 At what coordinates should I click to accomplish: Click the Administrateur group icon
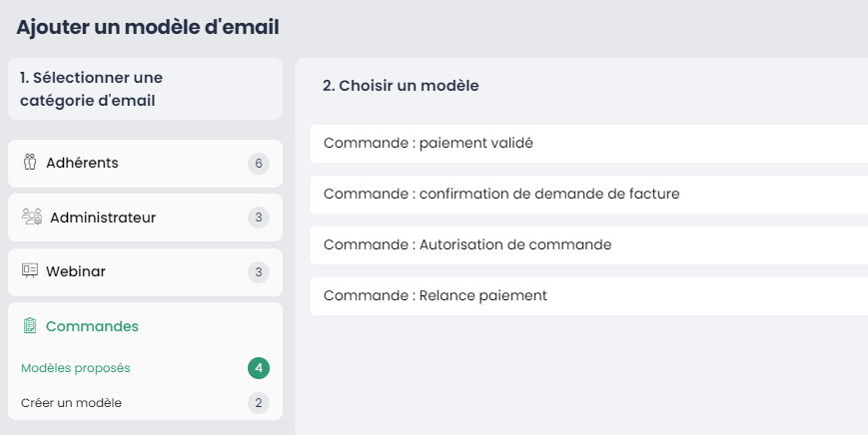[32, 217]
